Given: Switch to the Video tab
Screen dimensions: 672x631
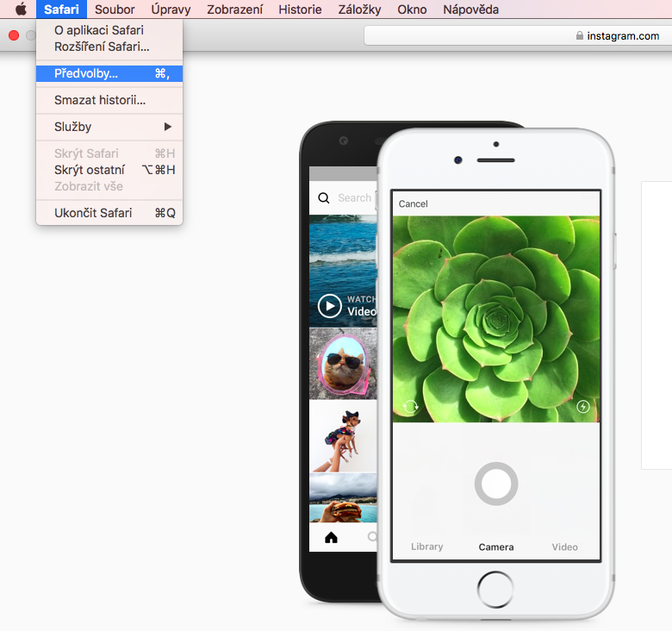Looking at the screenshot, I should pyautogui.click(x=564, y=547).
